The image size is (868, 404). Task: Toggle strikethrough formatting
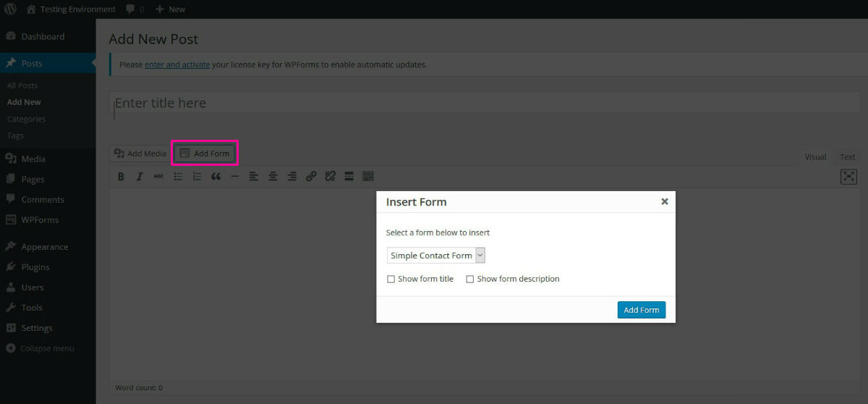(x=158, y=176)
